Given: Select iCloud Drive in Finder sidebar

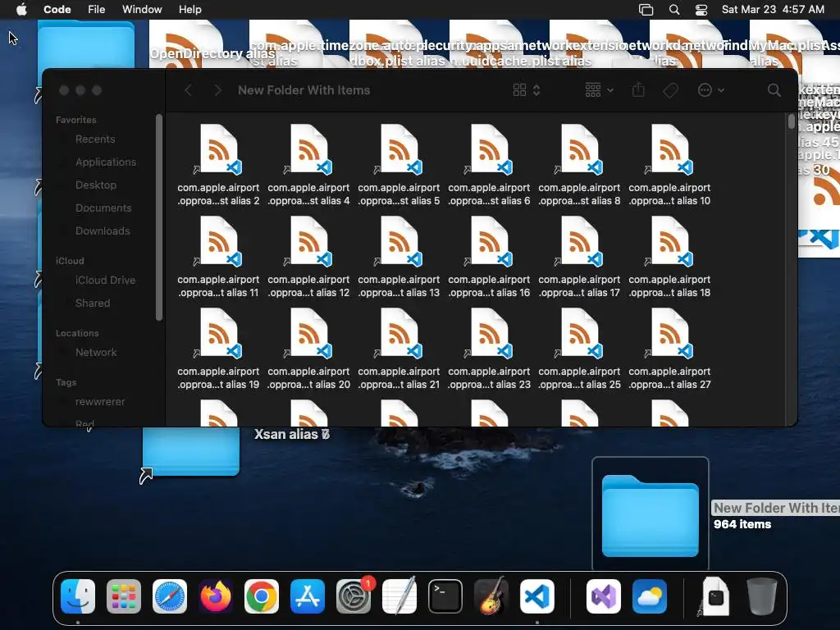Looking at the screenshot, I should [105, 281].
